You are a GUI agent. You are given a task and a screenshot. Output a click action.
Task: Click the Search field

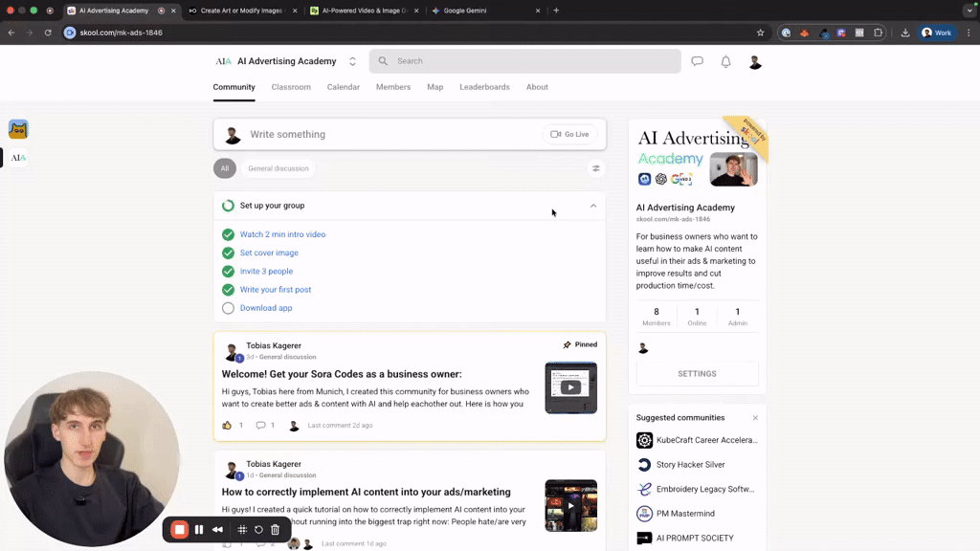coord(524,61)
